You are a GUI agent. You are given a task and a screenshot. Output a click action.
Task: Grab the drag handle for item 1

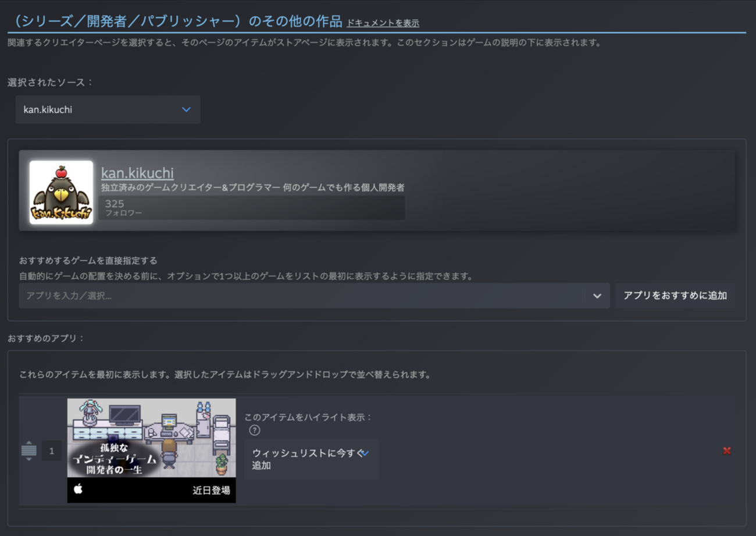point(28,450)
